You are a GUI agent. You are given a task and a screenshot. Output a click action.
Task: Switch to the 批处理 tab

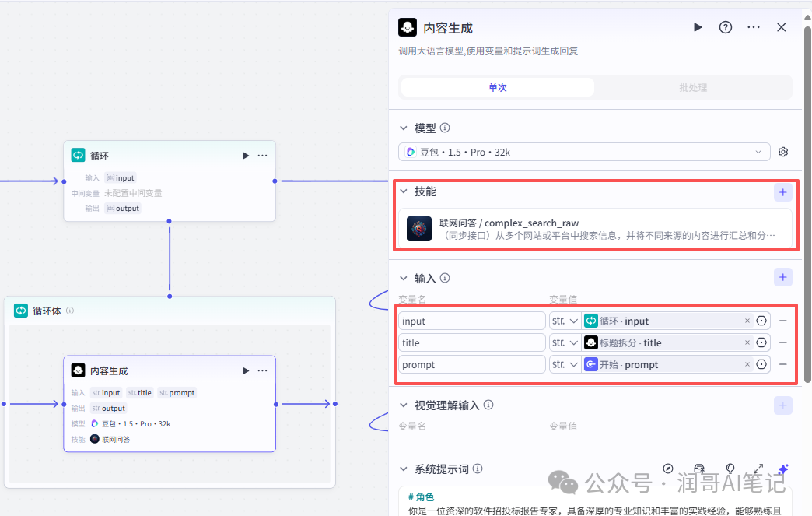(x=693, y=87)
